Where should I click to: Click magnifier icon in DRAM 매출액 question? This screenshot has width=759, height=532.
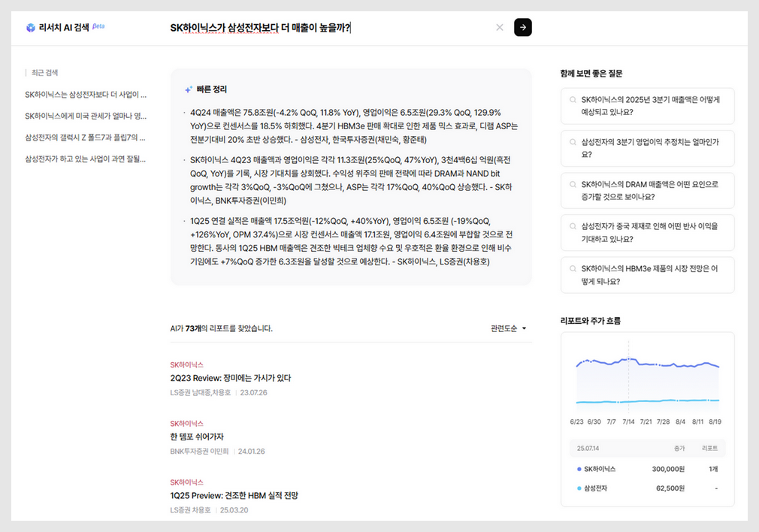click(x=573, y=184)
